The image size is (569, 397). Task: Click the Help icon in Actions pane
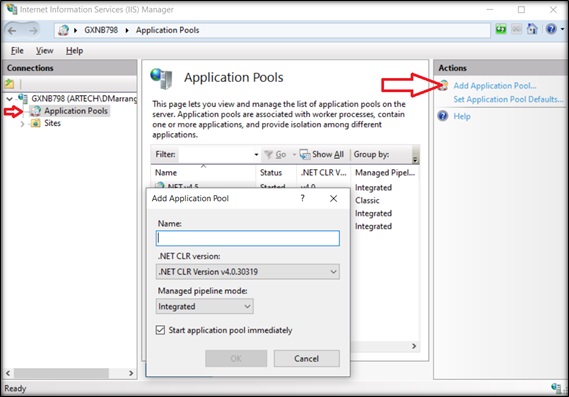[x=443, y=116]
